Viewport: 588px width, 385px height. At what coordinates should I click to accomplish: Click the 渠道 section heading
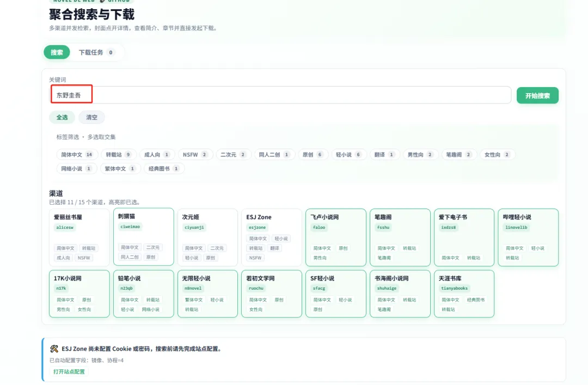[x=56, y=194]
